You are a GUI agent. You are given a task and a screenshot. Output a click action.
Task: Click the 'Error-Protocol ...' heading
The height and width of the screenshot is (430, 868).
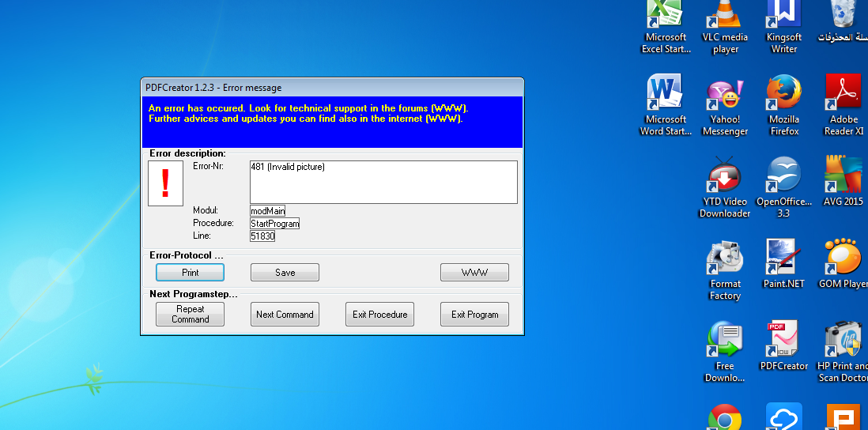[187, 255]
